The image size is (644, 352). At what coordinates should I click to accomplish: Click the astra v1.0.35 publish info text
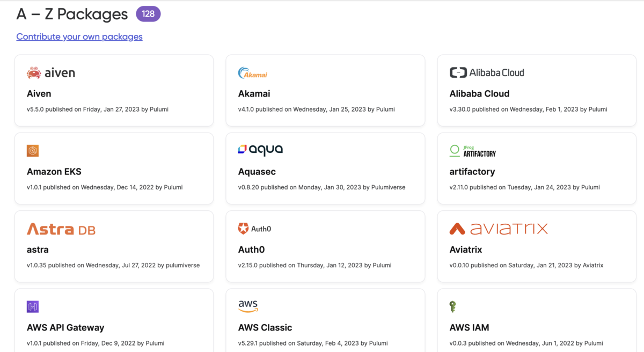(x=113, y=265)
